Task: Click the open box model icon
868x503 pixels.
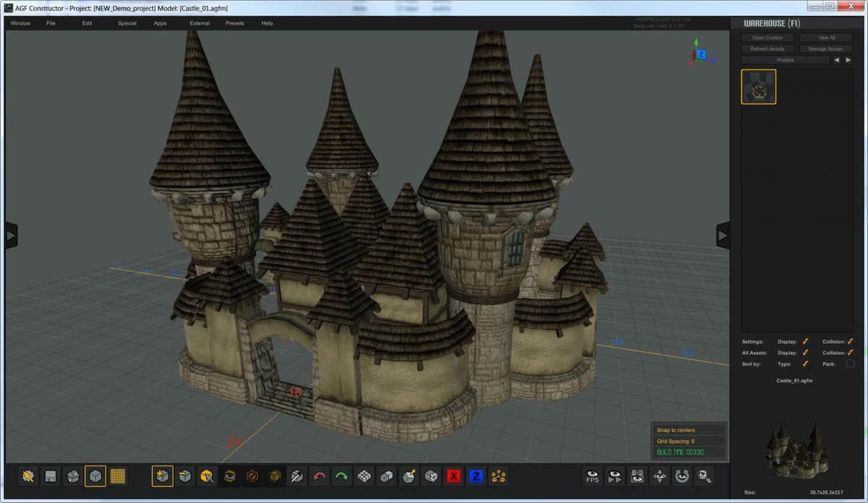Action: [x=73, y=476]
